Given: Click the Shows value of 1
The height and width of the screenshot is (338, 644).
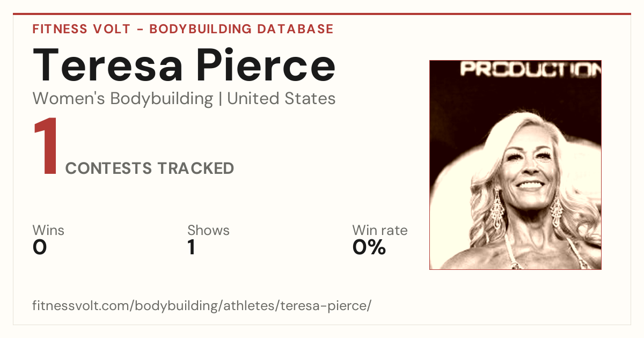Looking at the screenshot, I should coord(192,248).
